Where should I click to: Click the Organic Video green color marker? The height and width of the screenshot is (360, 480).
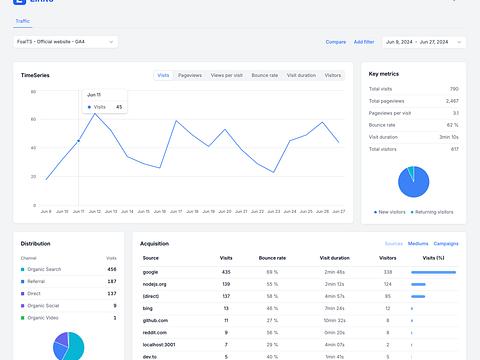[23, 318]
